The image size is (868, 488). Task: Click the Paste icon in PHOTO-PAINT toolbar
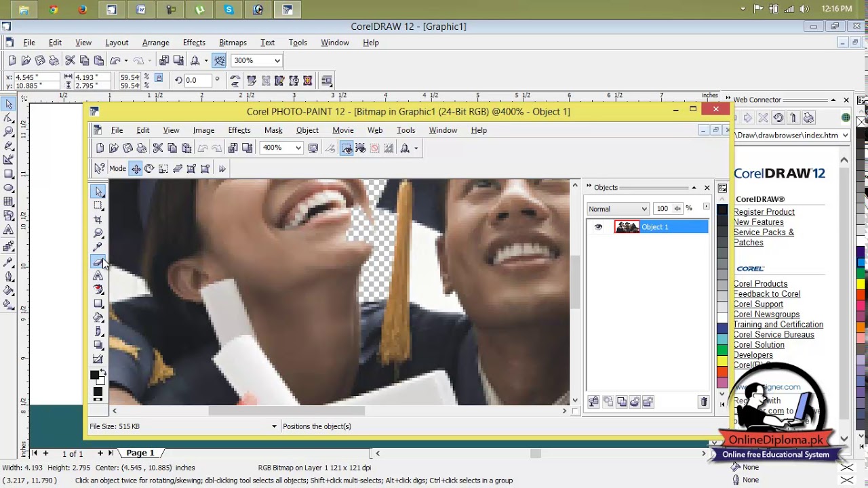coord(186,148)
